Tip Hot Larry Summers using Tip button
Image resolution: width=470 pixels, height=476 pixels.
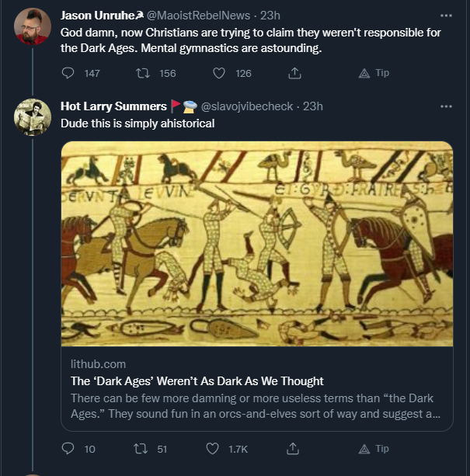(x=374, y=448)
